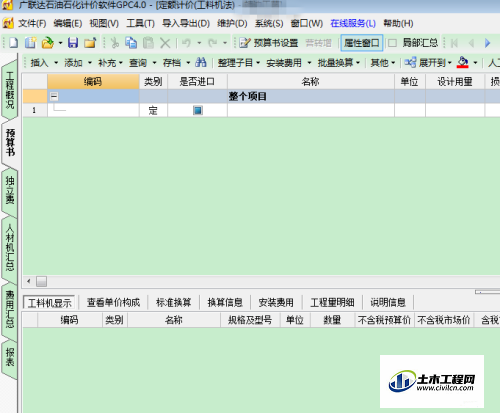Switch to the 预算书 side tab
Screen dimensions: 500x413
pos(10,143)
